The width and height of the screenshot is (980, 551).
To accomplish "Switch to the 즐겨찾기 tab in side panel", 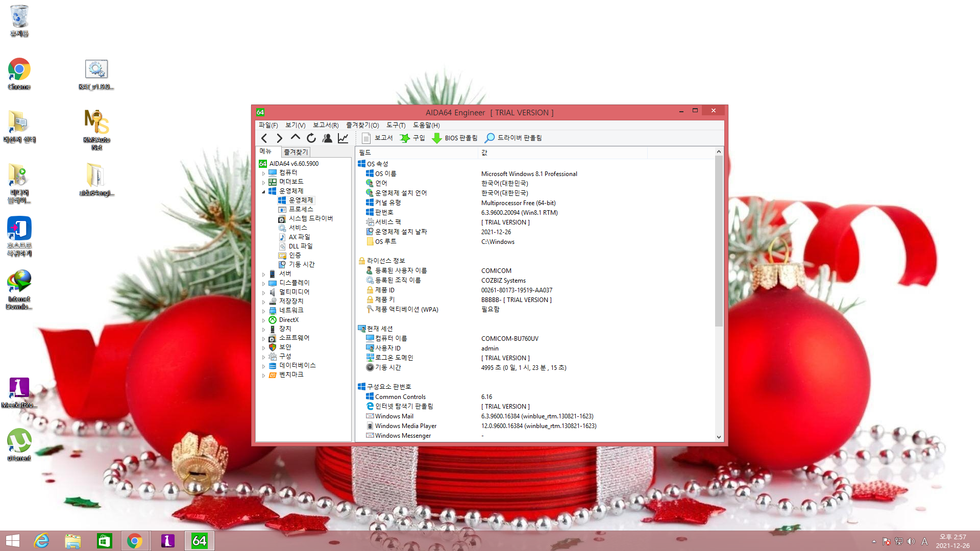I will (x=296, y=152).
